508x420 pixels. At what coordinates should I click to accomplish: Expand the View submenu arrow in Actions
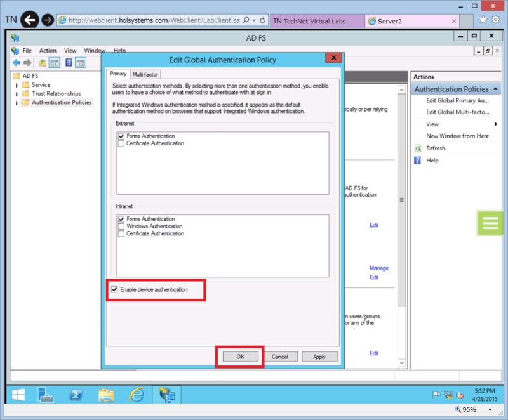[x=496, y=124]
